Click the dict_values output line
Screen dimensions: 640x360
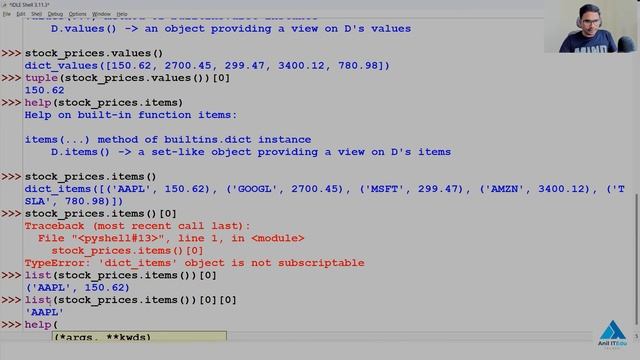[x=207, y=66]
